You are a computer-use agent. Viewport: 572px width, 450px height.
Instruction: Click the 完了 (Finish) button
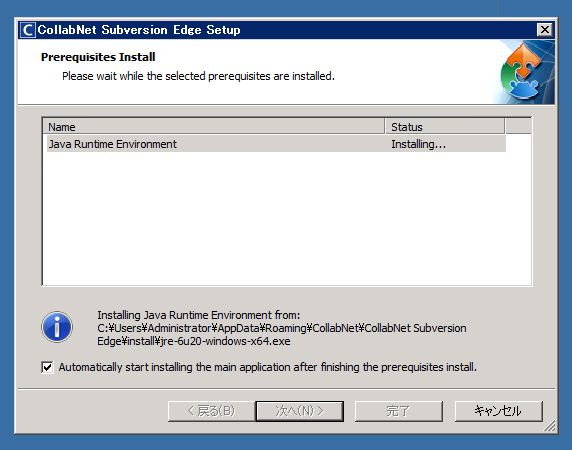pos(399,411)
